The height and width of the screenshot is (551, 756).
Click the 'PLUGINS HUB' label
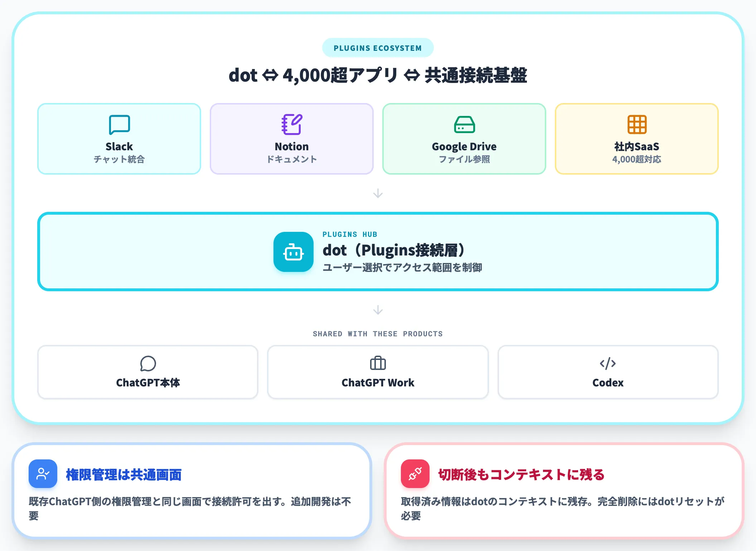pos(350,234)
